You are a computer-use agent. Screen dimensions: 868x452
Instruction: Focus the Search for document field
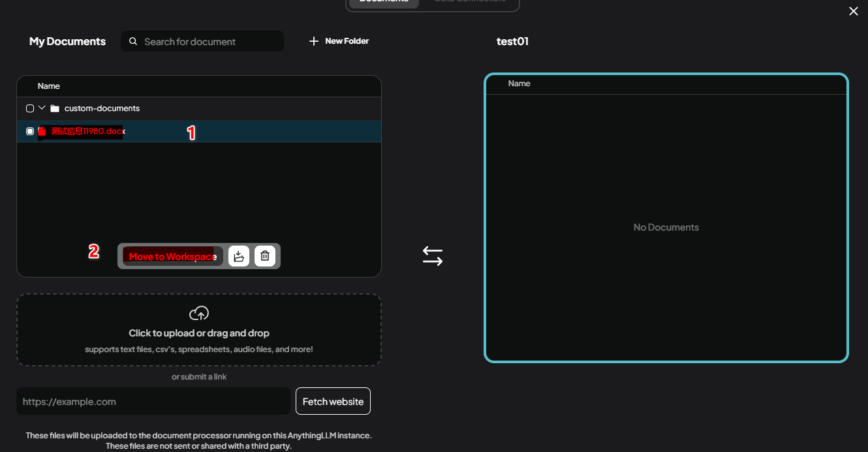click(x=209, y=41)
